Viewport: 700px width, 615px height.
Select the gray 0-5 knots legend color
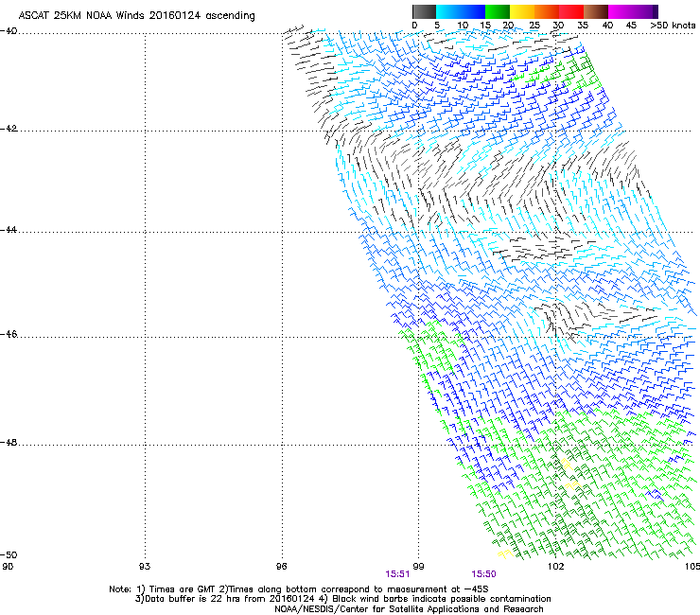pos(424,11)
